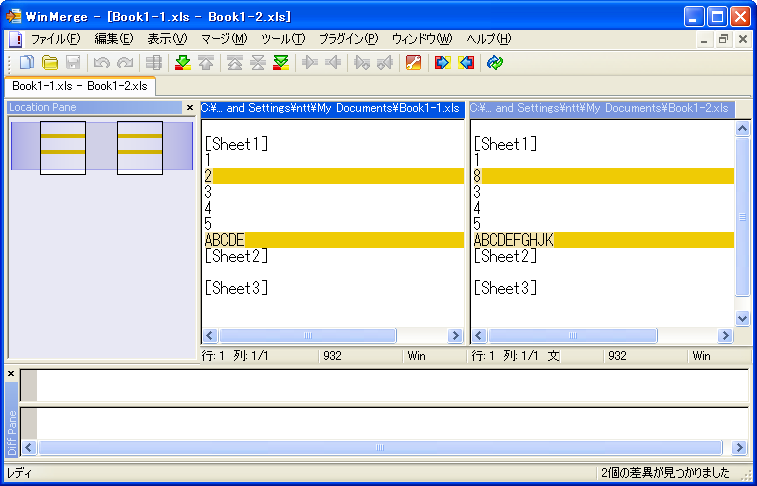757x486 pixels.
Task: Click the Save floppy disk icon
Action: [x=73, y=62]
